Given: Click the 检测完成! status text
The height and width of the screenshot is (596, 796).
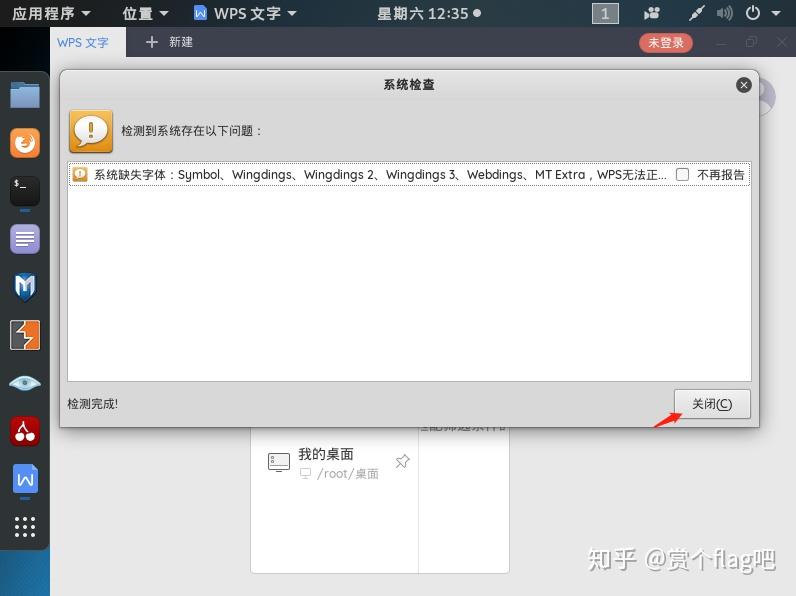Looking at the screenshot, I should (x=92, y=404).
